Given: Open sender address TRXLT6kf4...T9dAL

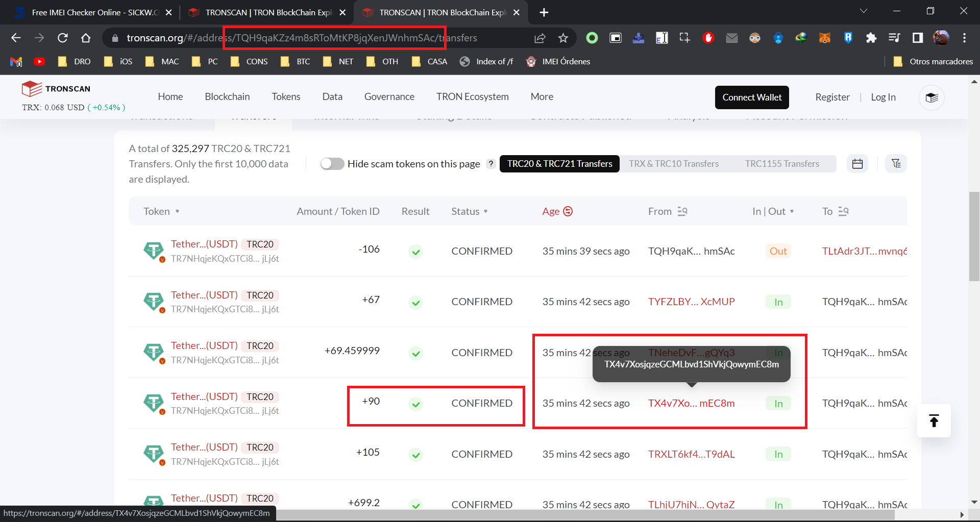Looking at the screenshot, I should [691, 455].
